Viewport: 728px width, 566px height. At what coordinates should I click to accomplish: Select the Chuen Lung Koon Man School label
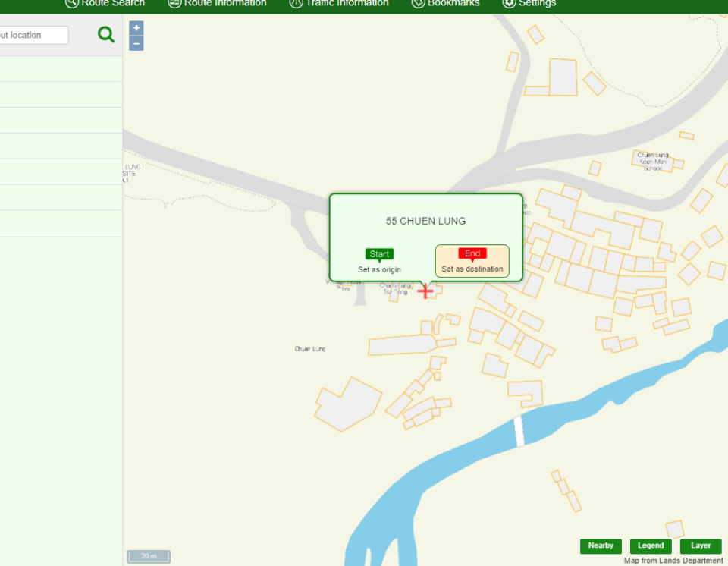pyautogui.click(x=652, y=161)
